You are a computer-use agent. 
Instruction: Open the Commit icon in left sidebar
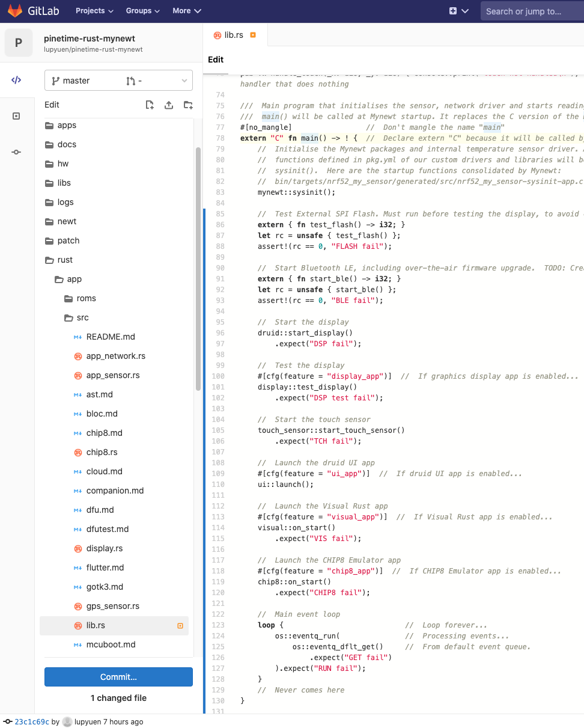tap(17, 152)
